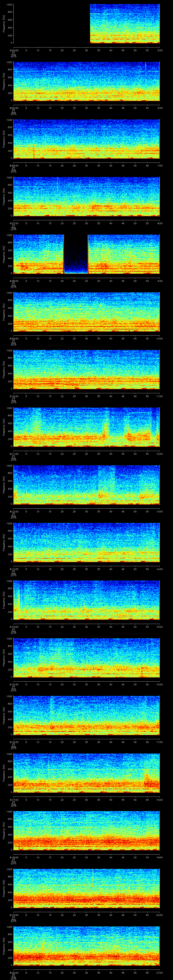Viewport: 173px width, 980px height.
Task: Click the spectrogram panel starting at 8:13:00
Action: pos(87,543)
